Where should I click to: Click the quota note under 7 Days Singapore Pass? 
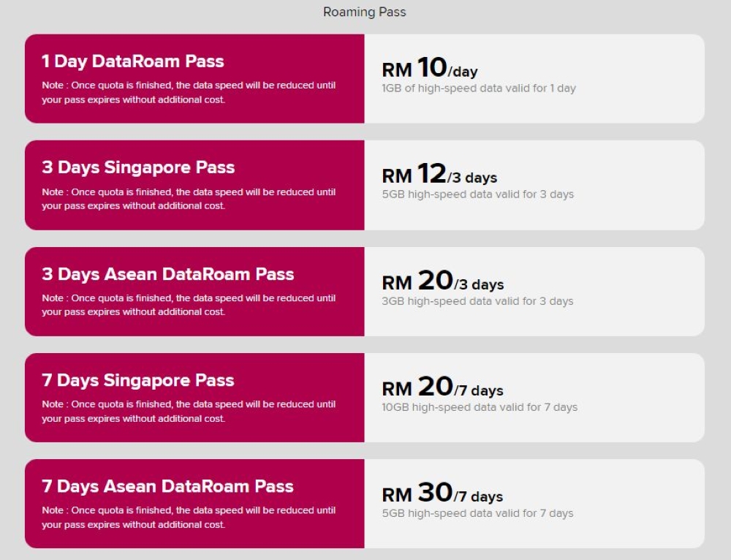pos(189,412)
